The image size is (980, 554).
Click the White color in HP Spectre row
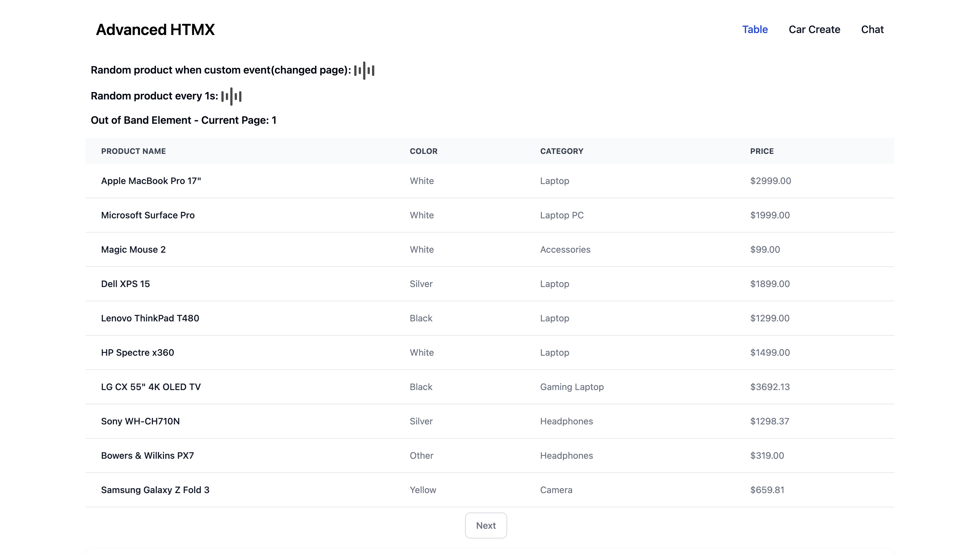[x=421, y=352]
